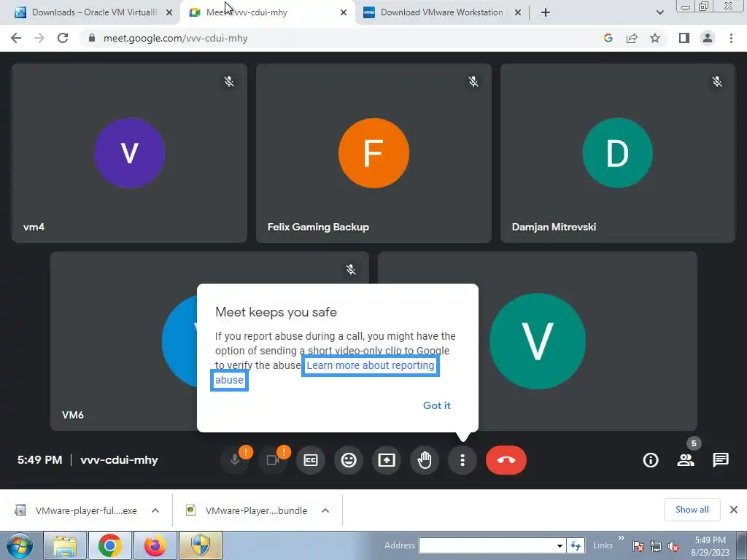This screenshot has height=560, width=747.
Task: Expand the tab search chevron
Action: click(659, 12)
